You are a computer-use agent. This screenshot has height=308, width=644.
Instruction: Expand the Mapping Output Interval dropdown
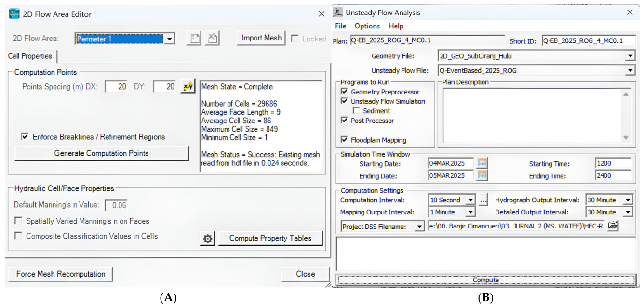click(470, 212)
